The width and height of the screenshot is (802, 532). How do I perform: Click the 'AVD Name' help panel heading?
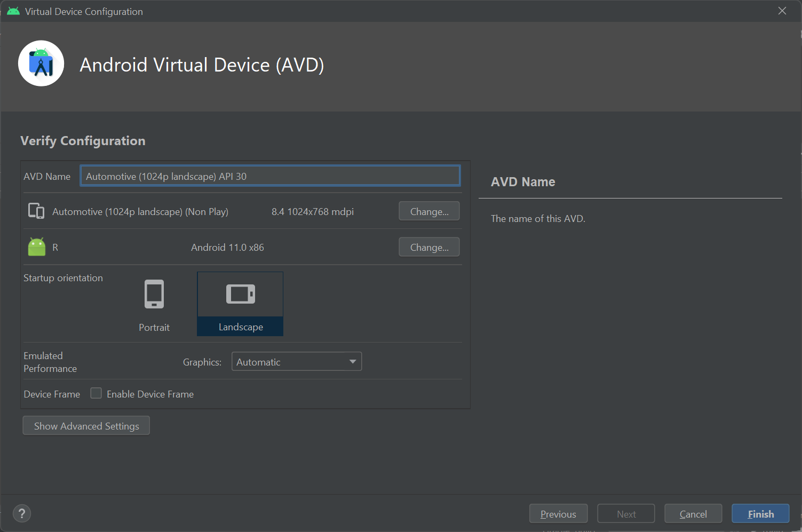523,182
